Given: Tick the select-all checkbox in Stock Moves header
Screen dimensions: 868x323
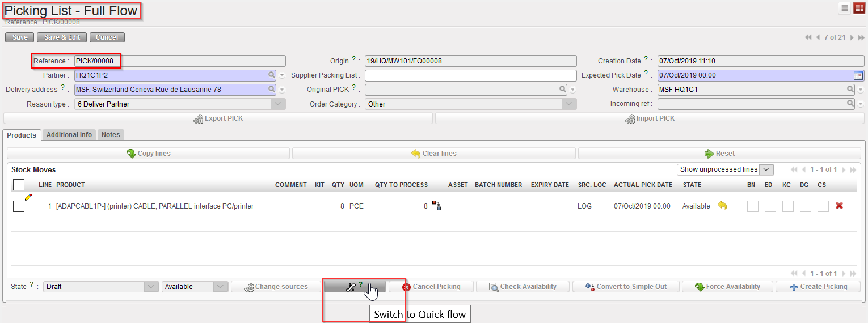Looking at the screenshot, I should (x=19, y=185).
